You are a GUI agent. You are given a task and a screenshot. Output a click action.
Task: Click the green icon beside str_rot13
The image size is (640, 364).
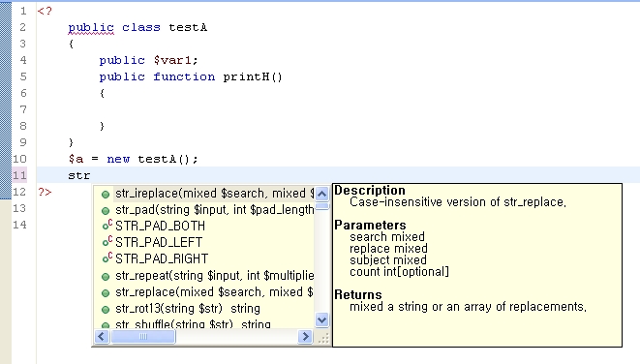pos(106,310)
